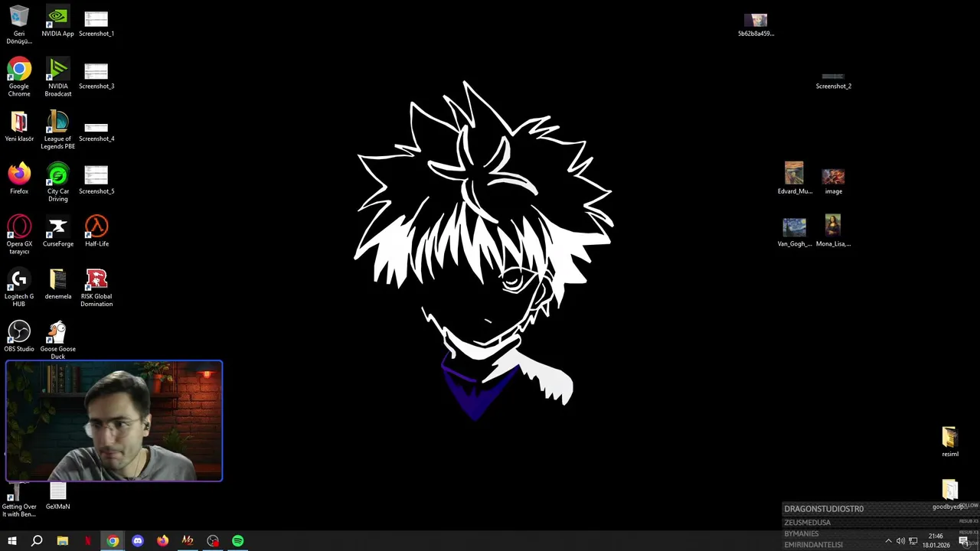The width and height of the screenshot is (980, 551).
Task: Switch to OBS recording taskbar icon
Action: coord(213,541)
